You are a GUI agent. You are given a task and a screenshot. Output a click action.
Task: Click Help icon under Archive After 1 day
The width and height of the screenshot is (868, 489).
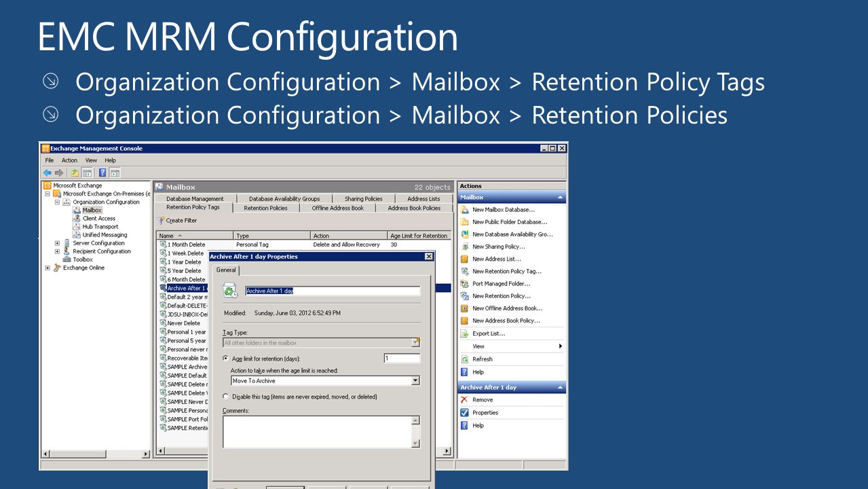(x=465, y=426)
